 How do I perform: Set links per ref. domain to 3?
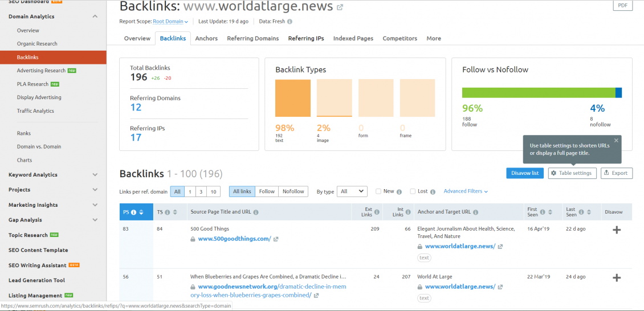click(201, 191)
